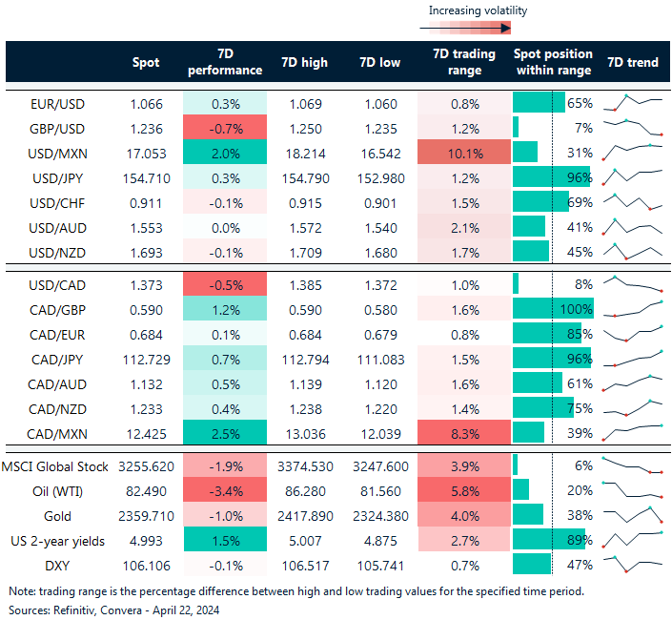Viewport: 672px width, 620px height.
Task: Select the USD/MXN 7D trend sparkline
Action: tap(633, 152)
